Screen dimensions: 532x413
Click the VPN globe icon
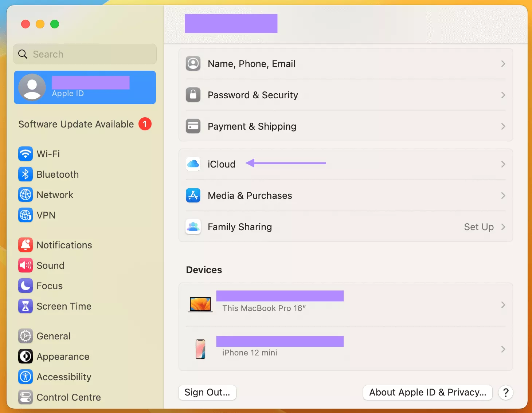pyautogui.click(x=25, y=215)
